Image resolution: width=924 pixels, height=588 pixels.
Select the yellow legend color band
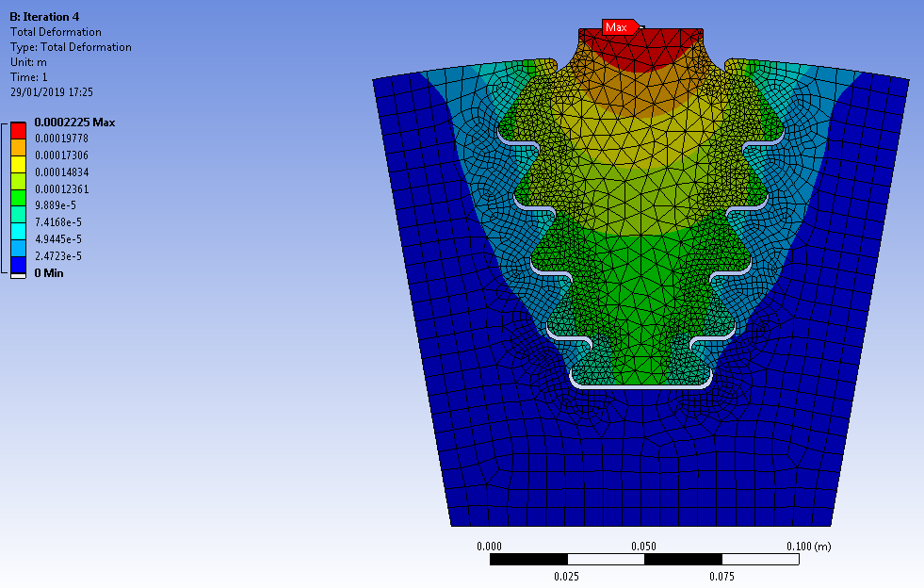[x=18, y=165]
